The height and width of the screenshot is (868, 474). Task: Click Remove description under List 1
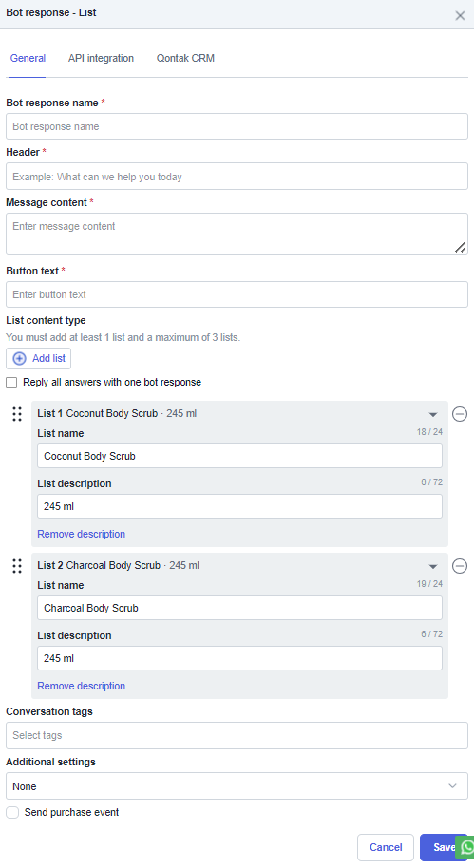tap(82, 535)
